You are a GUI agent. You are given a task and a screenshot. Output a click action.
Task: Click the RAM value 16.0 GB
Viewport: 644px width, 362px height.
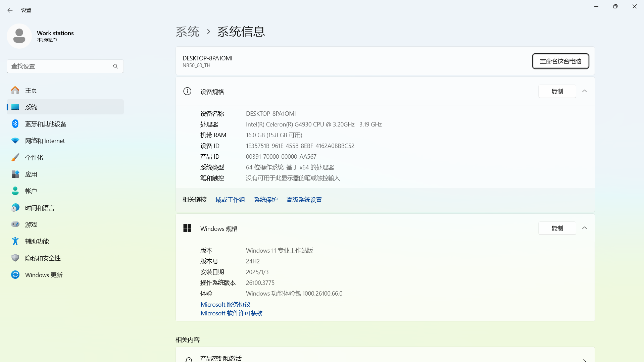pos(274,135)
